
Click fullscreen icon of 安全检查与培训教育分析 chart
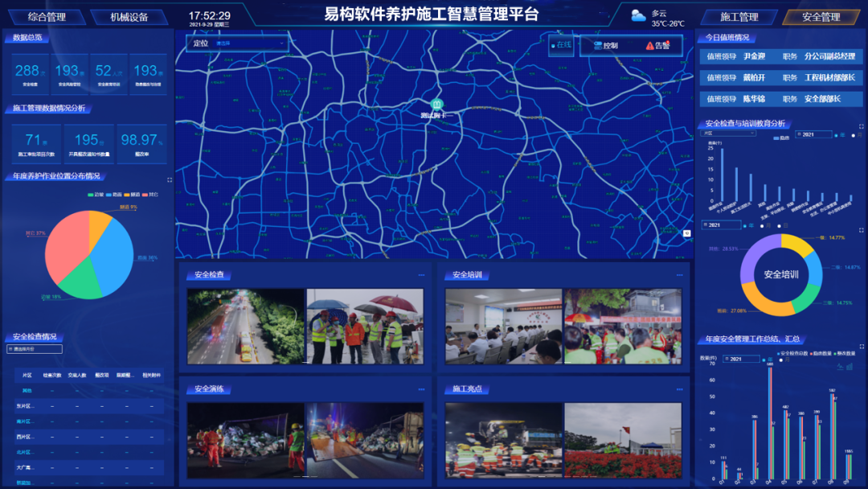tap(862, 126)
